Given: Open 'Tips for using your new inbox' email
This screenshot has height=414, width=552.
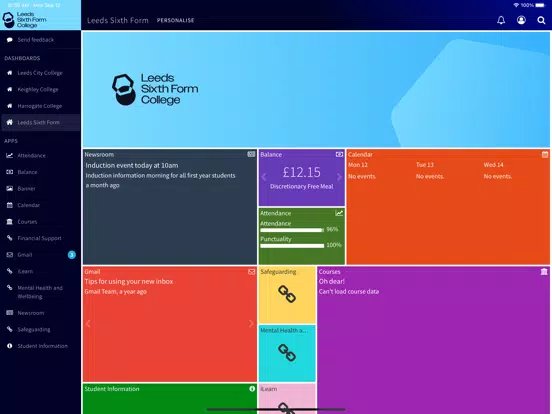Looking at the screenshot, I should (129, 281).
